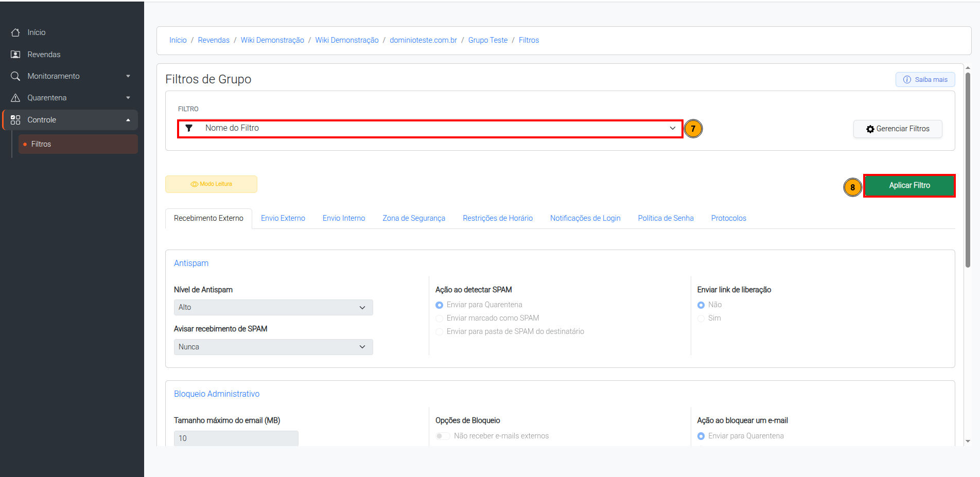The image size is (980, 477).
Task: Collapse the Controle menu arrow
Action: pyautogui.click(x=128, y=120)
